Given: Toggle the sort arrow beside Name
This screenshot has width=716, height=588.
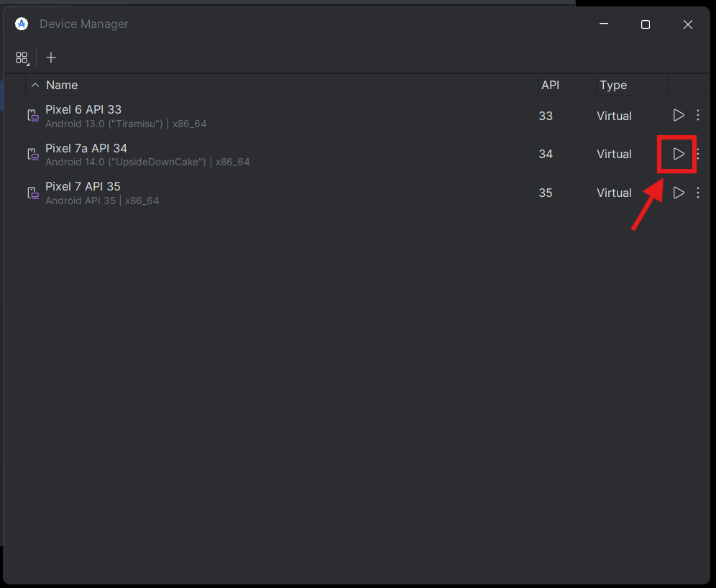Looking at the screenshot, I should 35,85.
